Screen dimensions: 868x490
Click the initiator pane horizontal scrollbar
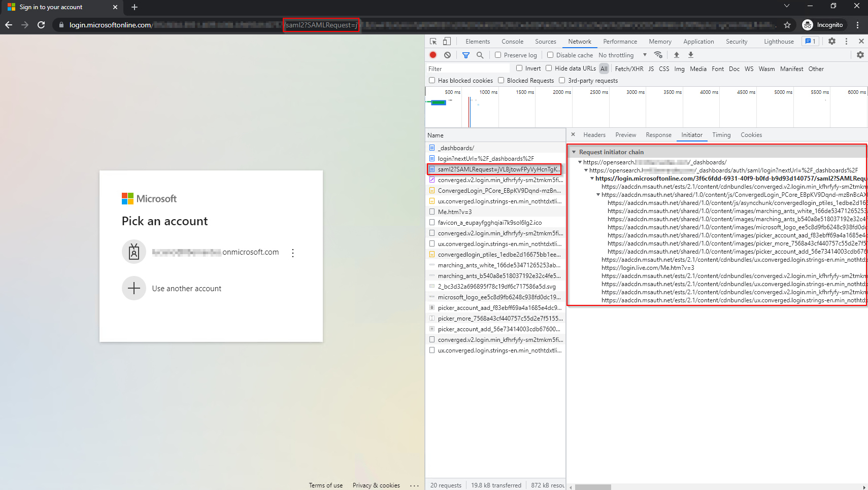593,487
